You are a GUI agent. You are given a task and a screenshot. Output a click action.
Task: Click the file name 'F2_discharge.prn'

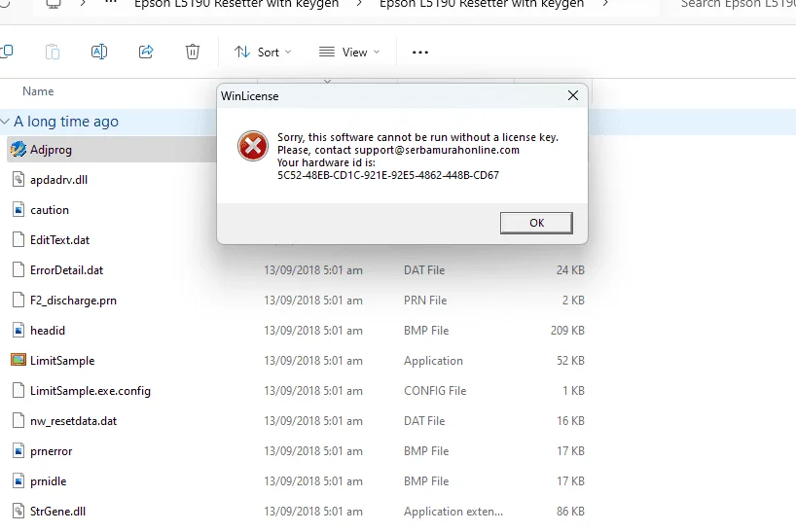pyautogui.click(x=73, y=301)
